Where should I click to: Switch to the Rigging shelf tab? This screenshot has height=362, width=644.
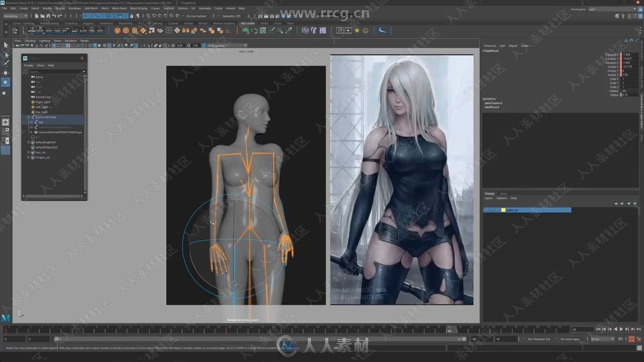[x=88, y=23]
